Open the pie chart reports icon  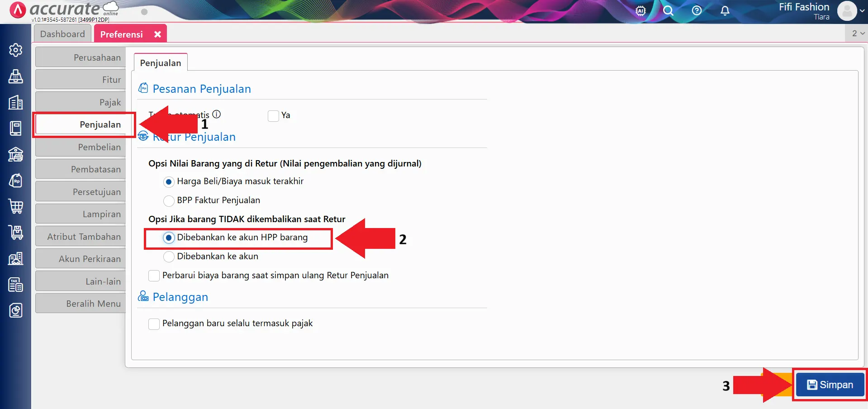tap(16, 310)
